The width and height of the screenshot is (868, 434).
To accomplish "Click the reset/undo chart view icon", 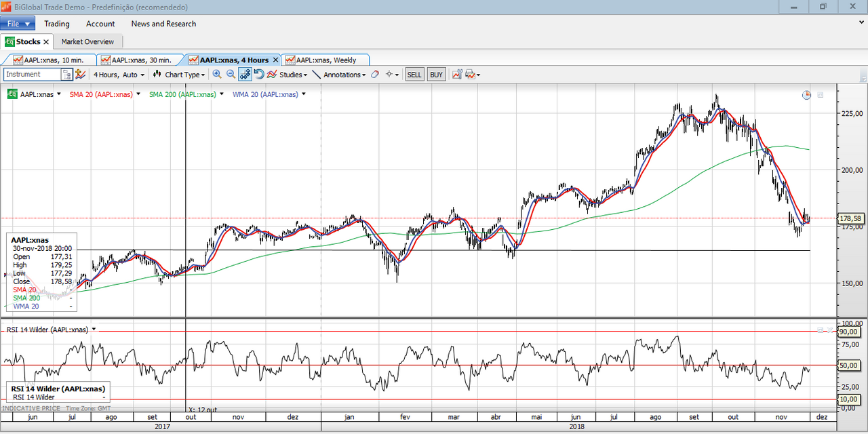I will coord(259,75).
